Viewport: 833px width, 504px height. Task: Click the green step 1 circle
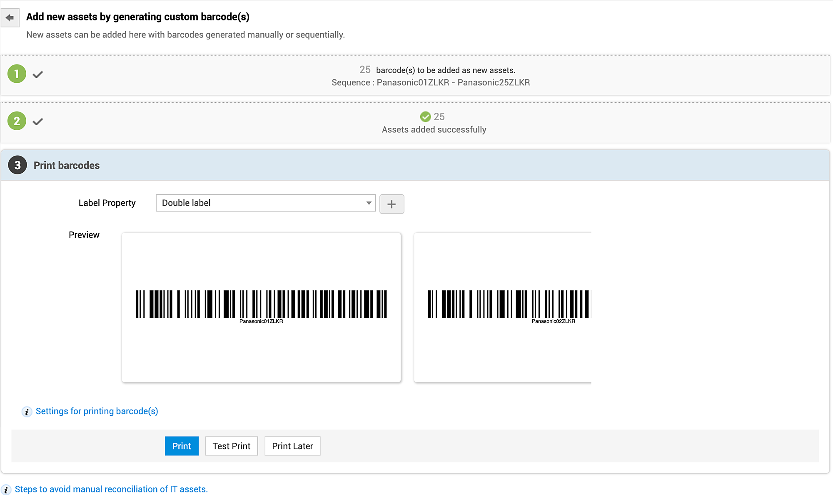[x=17, y=74]
